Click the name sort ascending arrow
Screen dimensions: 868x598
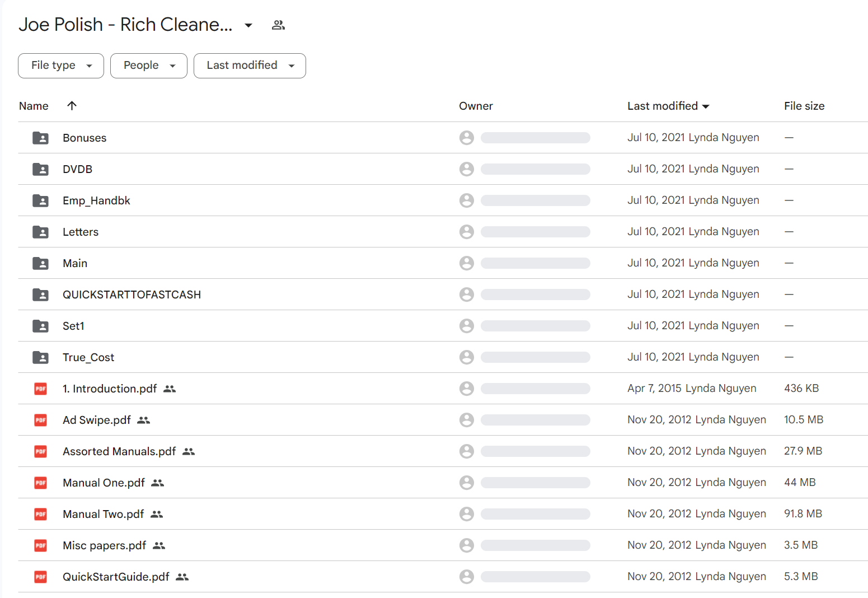pyautogui.click(x=72, y=106)
